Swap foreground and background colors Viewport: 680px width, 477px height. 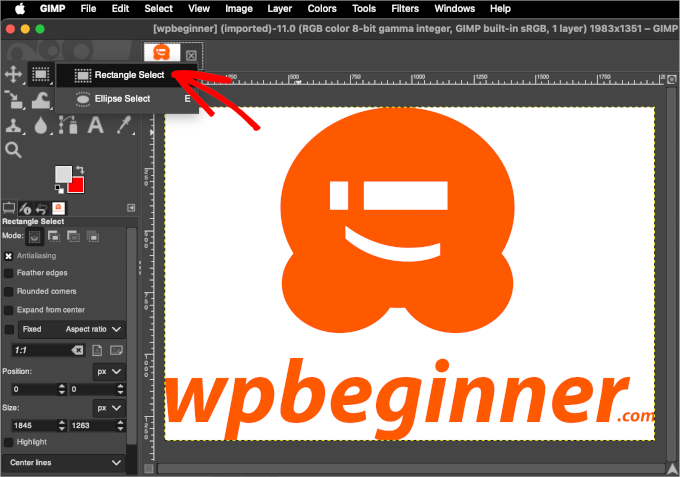coord(80,170)
